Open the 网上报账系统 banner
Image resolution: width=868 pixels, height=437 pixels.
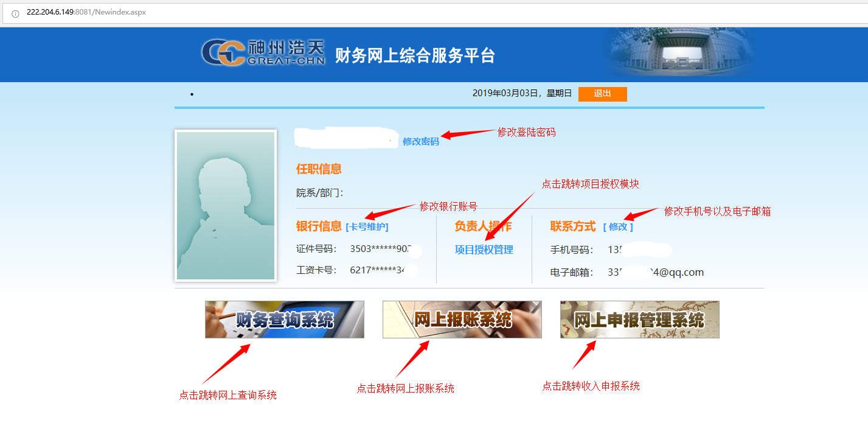click(x=462, y=320)
